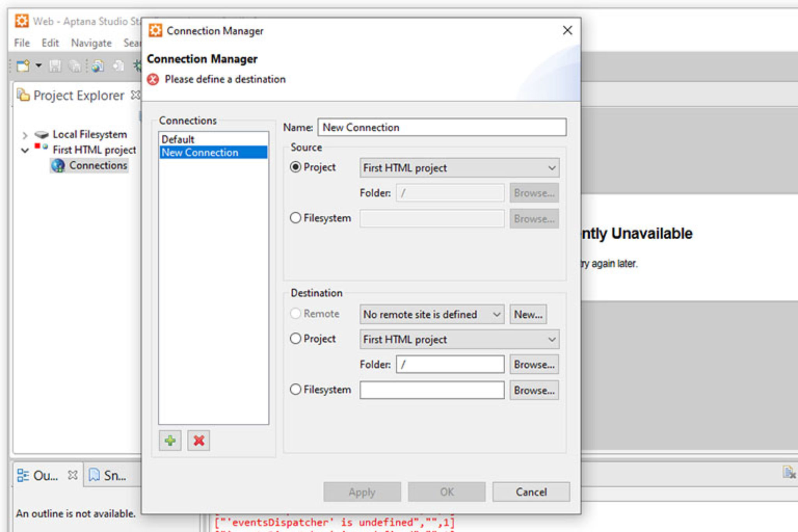Select Source Filesystem radio button
Image resolution: width=798 pixels, height=532 pixels.
pos(296,218)
